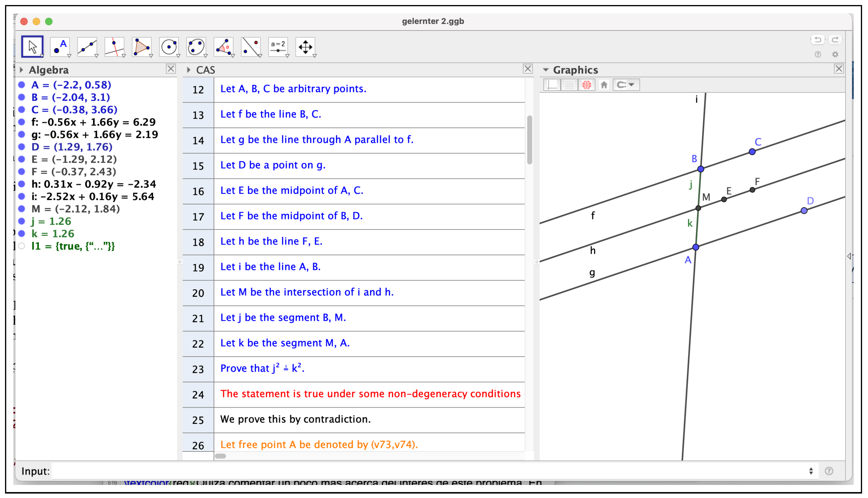This screenshot has height=498, width=868.
Task: Select the Move arrow tool
Action: point(32,47)
